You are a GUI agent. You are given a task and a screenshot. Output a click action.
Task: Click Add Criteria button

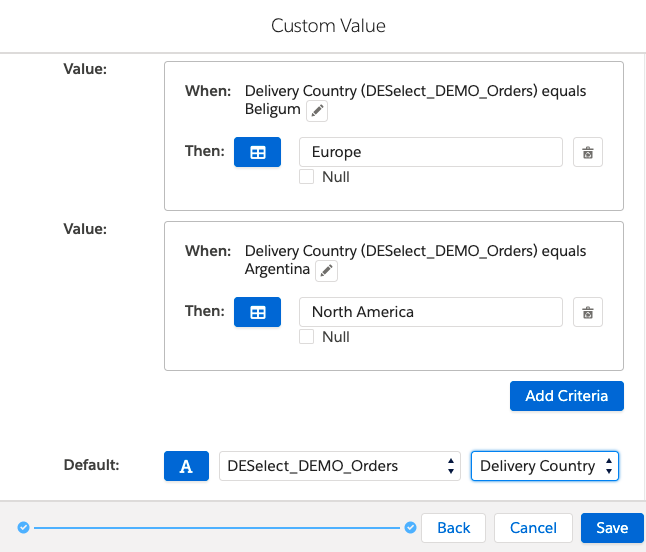566,396
